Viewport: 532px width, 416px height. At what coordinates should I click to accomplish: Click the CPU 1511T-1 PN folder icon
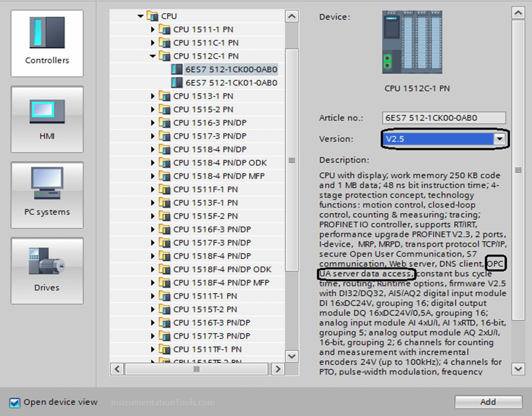click(165, 296)
